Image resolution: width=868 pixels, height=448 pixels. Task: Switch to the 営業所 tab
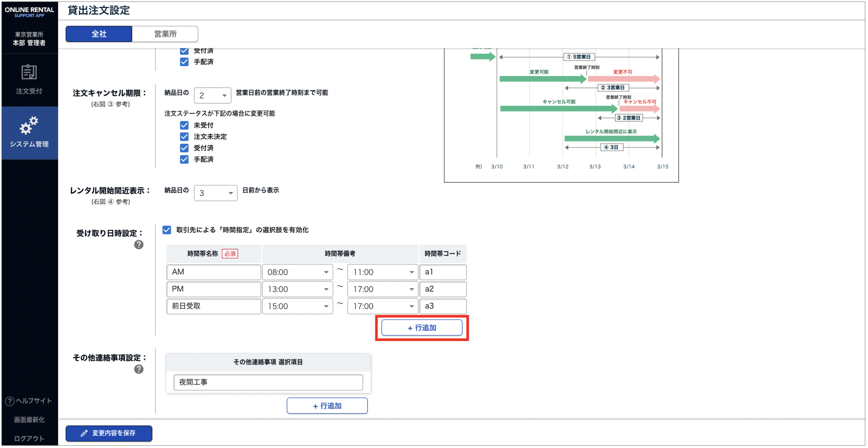[x=165, y=34]
